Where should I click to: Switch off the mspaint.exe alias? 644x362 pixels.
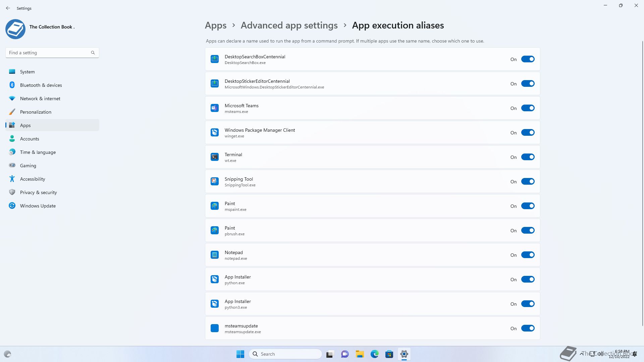click(x=528, y=206)
